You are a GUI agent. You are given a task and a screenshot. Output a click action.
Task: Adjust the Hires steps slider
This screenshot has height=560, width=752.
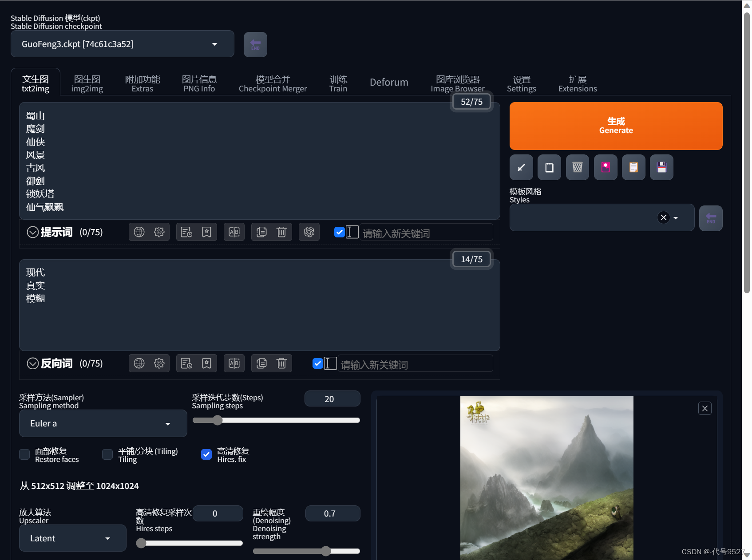[x=190, y=543]
